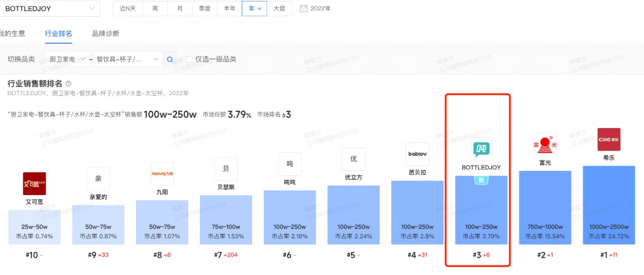
Task: Select the 半年 time range
Action: pos(229,9)
